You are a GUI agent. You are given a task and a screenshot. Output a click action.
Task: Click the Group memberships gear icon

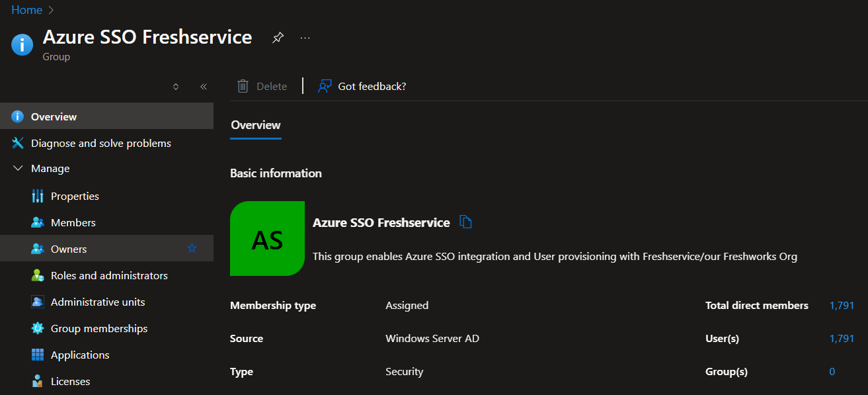tap(38, 328)
